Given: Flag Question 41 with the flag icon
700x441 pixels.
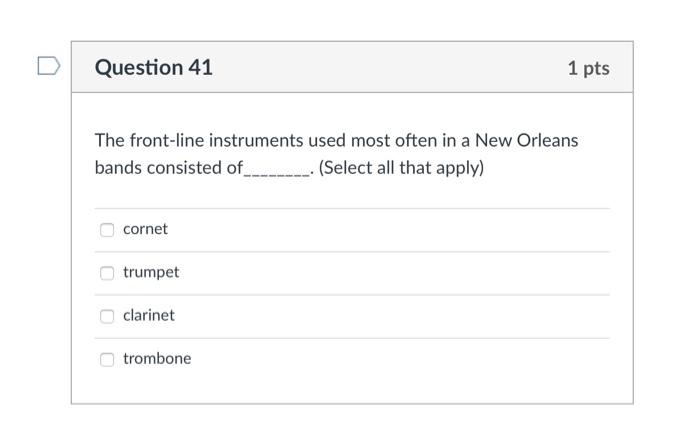Looking at the screenshot, I should pos(48,67).
